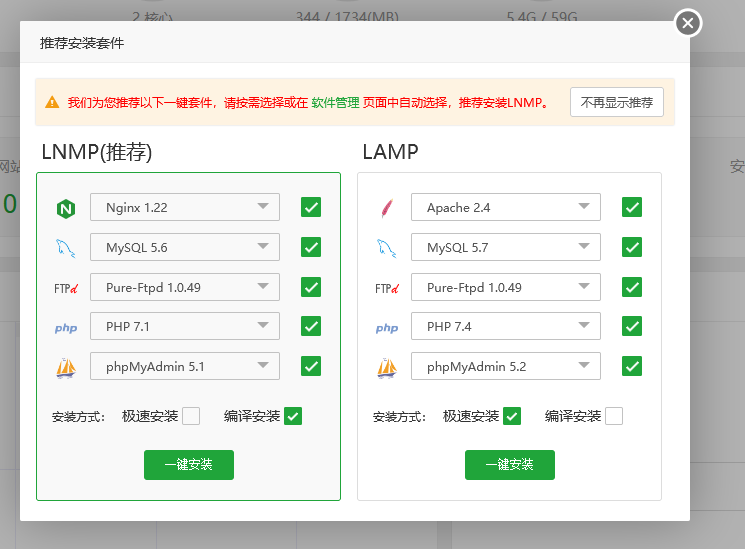Click the Apache feather icon in LAMP
745x549 pixels.
click(x=387, y=208)
